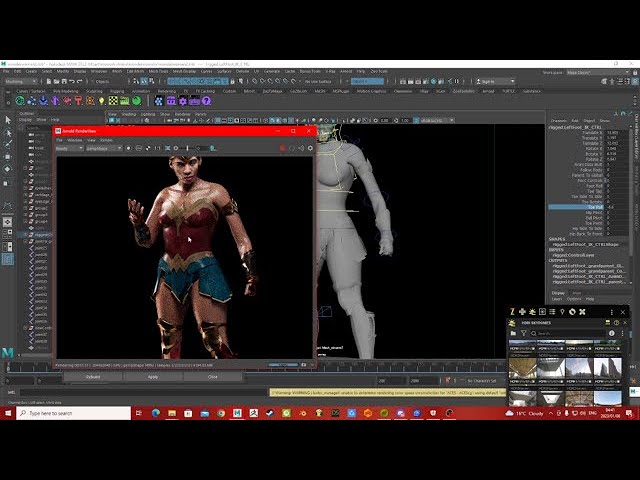
Task: Click the info icon in HDRI Skydomes panel
Action: (x=611, y=333)
